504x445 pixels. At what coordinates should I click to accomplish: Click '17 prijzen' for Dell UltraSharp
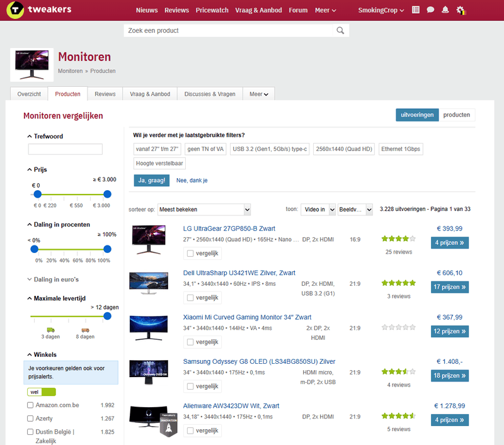click(x=450, y=287)
